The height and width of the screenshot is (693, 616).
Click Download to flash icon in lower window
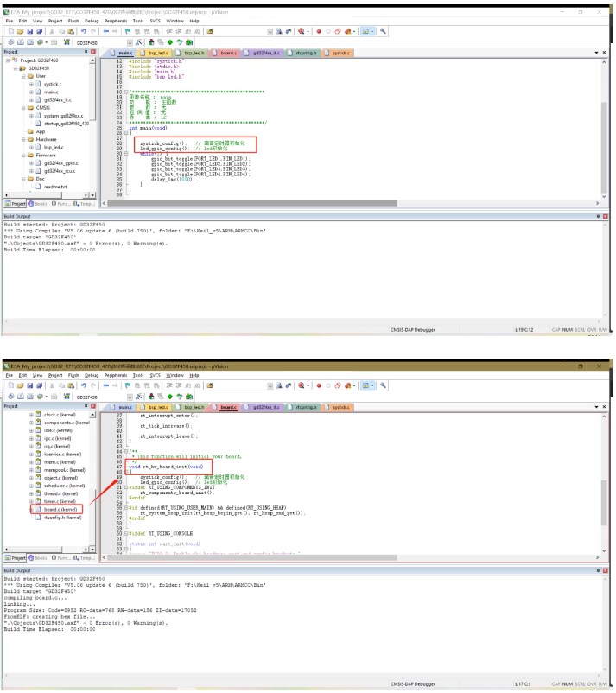point(67,397)
